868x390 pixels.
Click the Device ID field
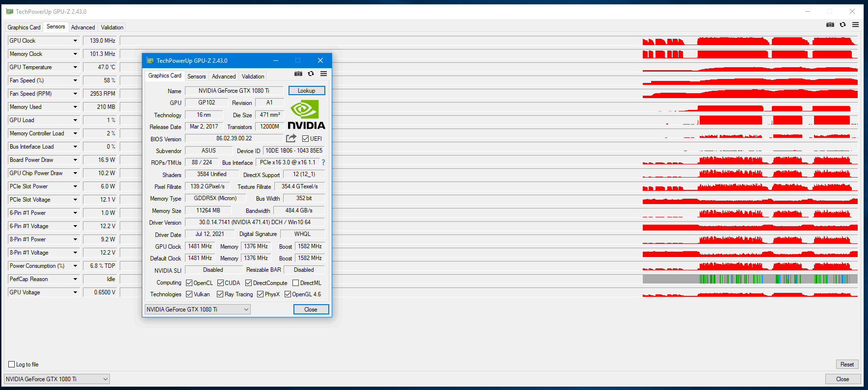point(294,151)
